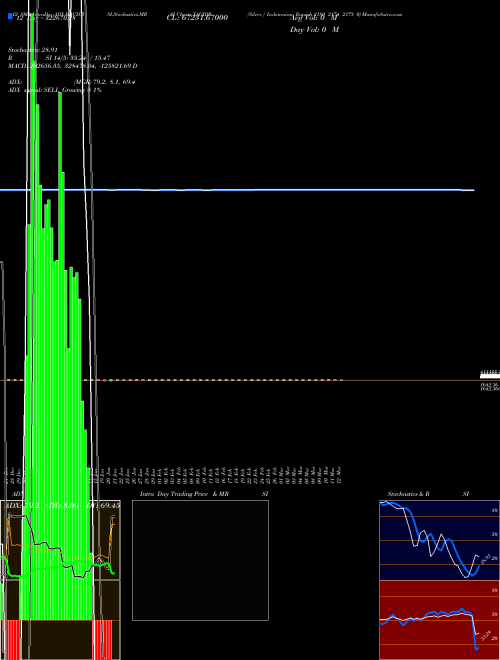This screenshot has height=660, width=500.
Task: Select the MACD values line
Action: (x=72, y=66)
